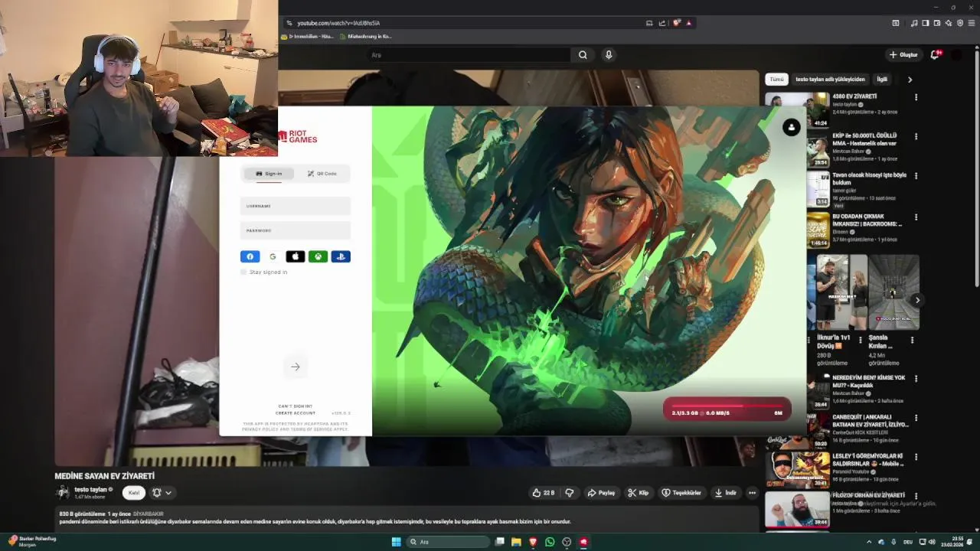Click the Katıl join button
Screen dimensions: 980x551
[134, 493]
